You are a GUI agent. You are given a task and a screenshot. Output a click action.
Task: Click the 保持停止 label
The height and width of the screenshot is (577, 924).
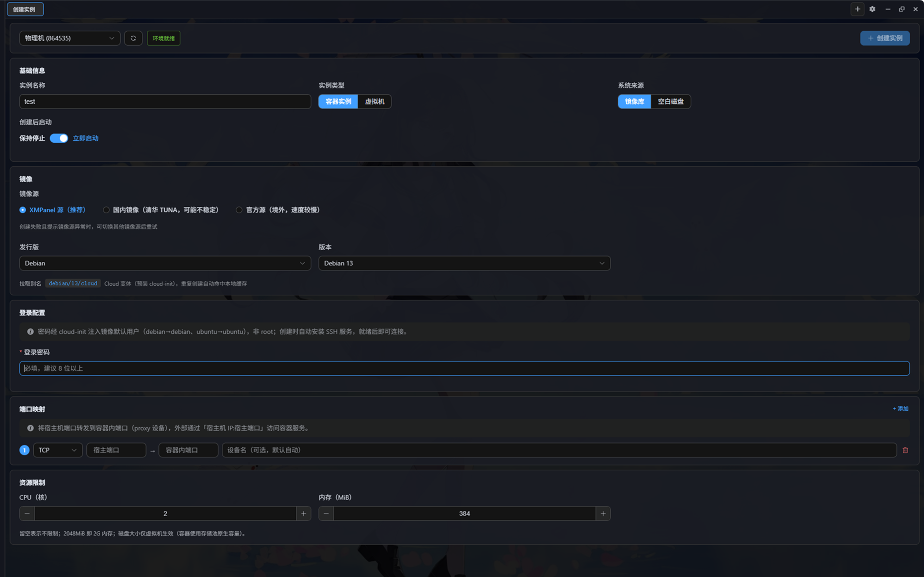tap(32, 138)
